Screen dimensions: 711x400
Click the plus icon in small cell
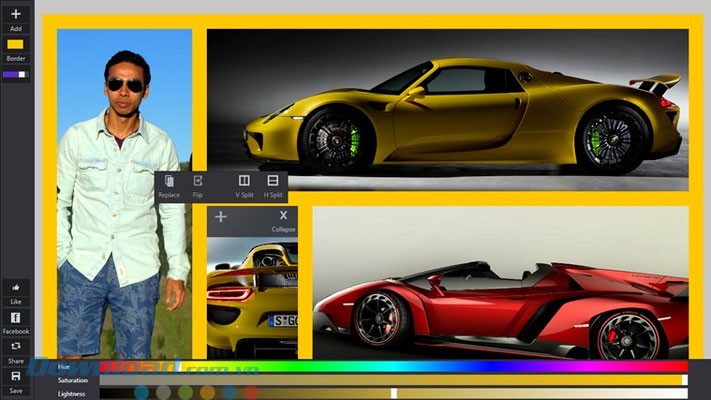pyautogui.click(x=221, y=216)
